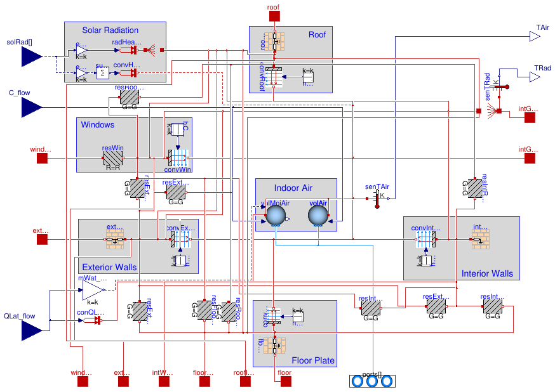Image resolution: width=555 pixels, height=392 pixels.
Task: Click the conQL... prescribed heat flow block
Action: (93, 320)
